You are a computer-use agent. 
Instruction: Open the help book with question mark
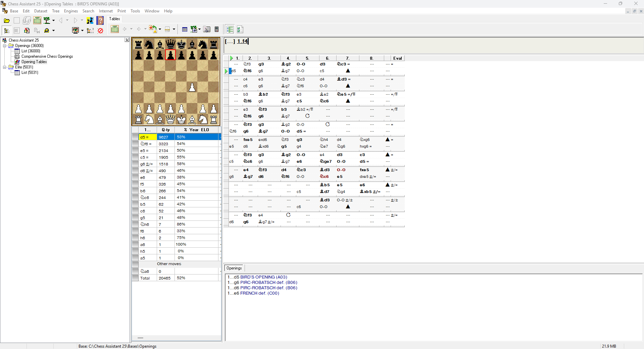pos(100,21)
